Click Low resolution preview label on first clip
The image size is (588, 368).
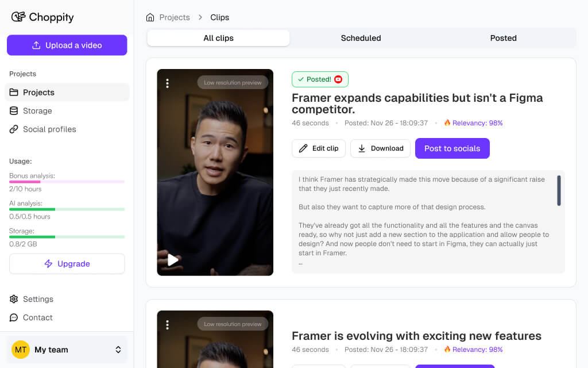(233, 83)
